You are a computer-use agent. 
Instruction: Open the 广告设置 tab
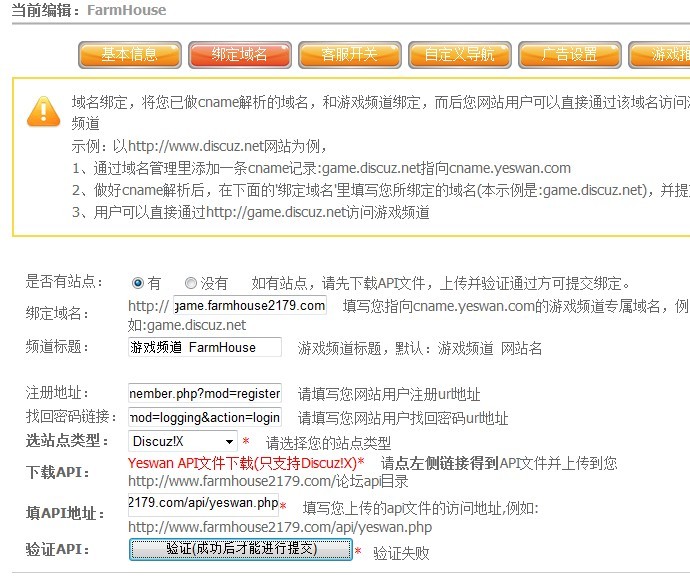[x=570, y=55]
